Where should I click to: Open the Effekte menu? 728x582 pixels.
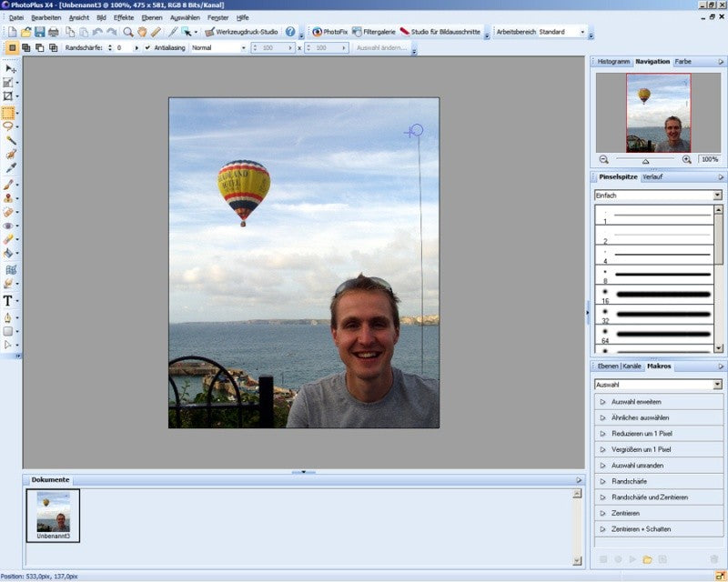click(x=124, y=17)
